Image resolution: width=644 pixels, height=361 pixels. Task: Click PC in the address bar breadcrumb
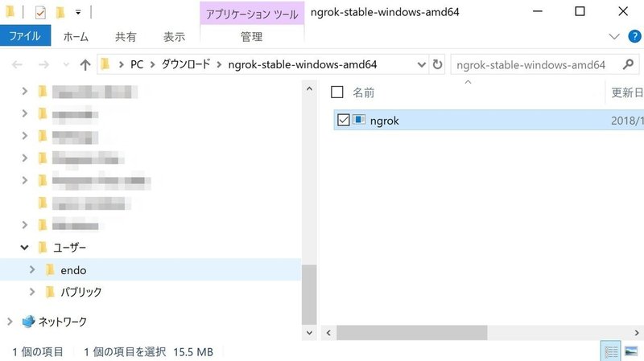click(137, 64)
